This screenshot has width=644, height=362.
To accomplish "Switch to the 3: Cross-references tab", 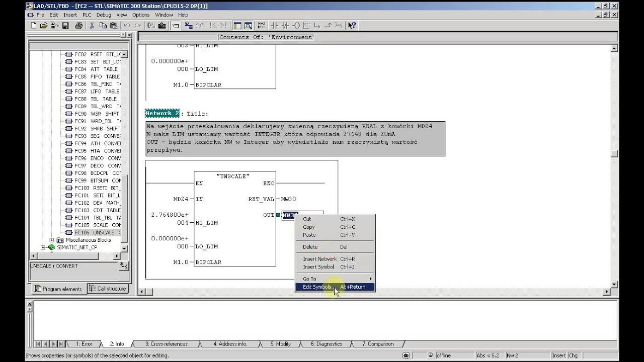I will (x=167, y=344).
